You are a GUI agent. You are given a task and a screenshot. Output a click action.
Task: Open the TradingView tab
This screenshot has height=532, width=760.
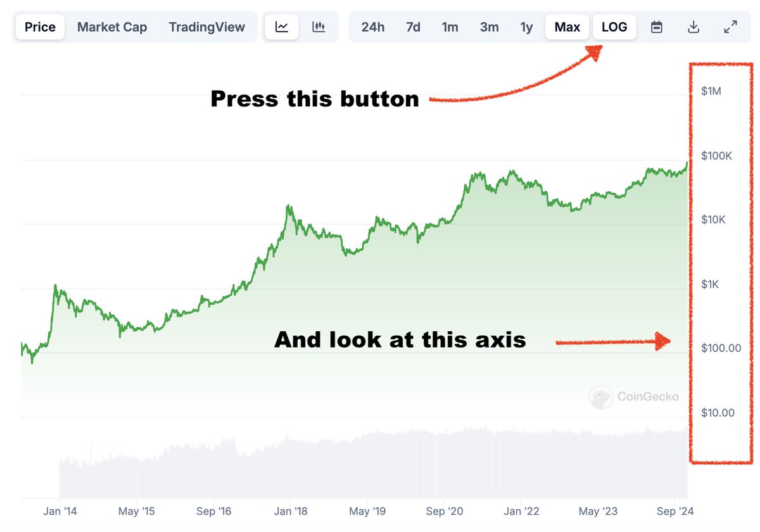tap(206, 27)
